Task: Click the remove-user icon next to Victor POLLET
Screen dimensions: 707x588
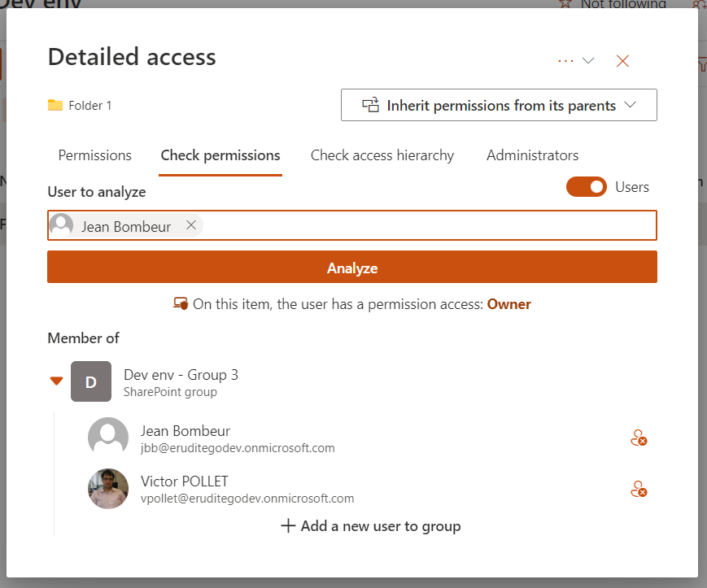Action: point(639,489)
